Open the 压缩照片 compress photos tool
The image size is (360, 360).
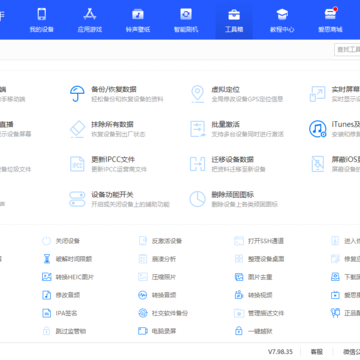(x=157, y=277)
